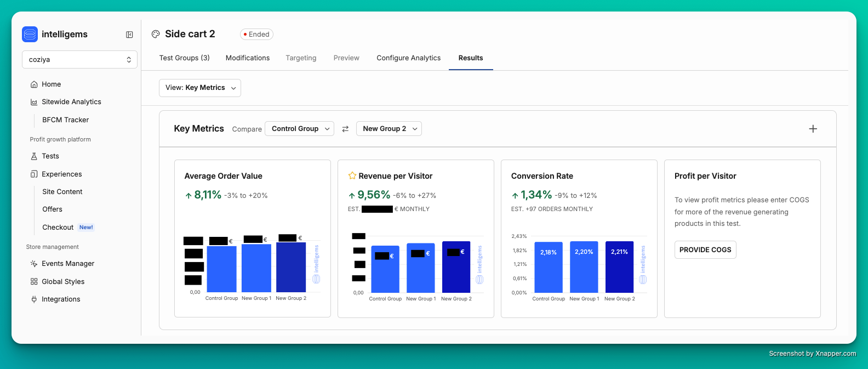
Task: Collapse the sidebar with the panel icon
Action: point(129,35)
